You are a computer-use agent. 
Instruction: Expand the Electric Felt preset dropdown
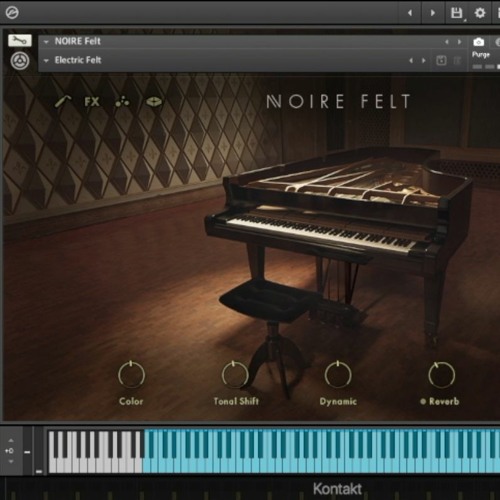(46, 61)
